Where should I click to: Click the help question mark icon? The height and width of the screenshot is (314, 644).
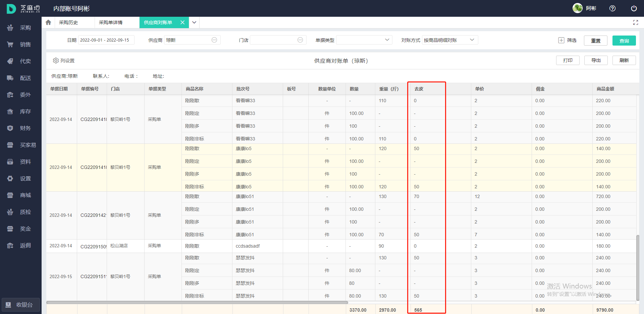coord(612,8)
